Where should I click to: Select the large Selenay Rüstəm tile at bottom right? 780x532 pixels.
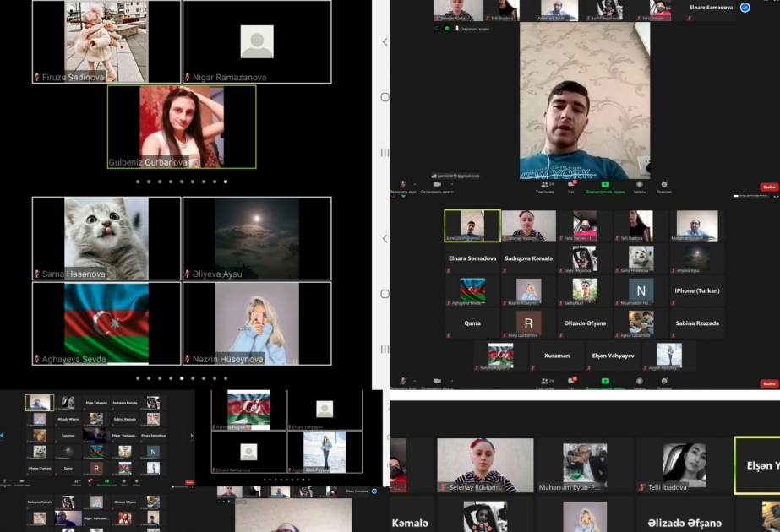pos(485,465)
